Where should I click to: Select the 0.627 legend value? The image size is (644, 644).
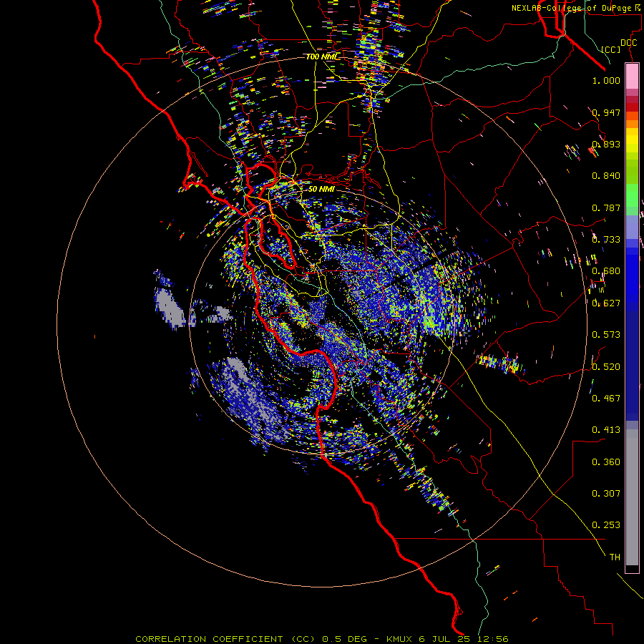(x=606, y=303)
